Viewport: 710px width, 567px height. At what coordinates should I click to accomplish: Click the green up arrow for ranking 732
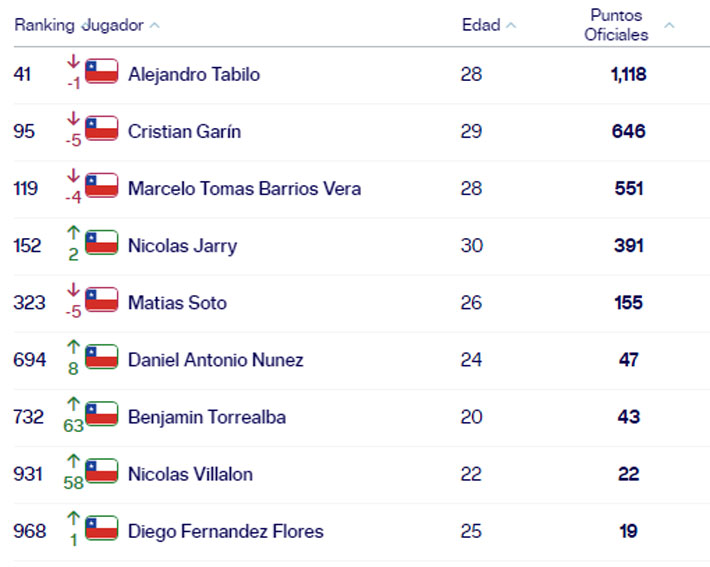[72, 403]
